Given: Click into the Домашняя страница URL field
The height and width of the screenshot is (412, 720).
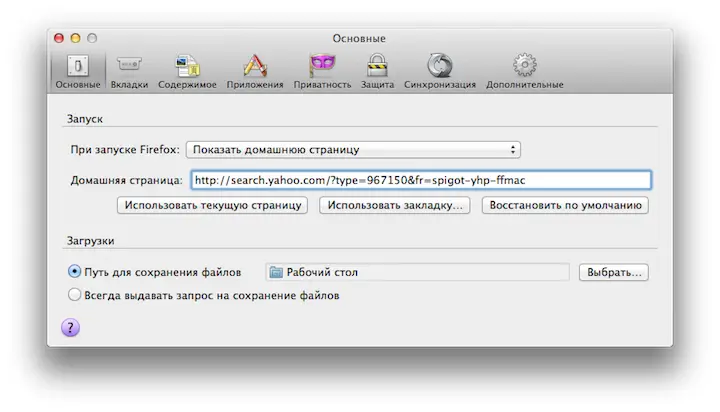Looking at the screenshot, I should coord(420,180).
